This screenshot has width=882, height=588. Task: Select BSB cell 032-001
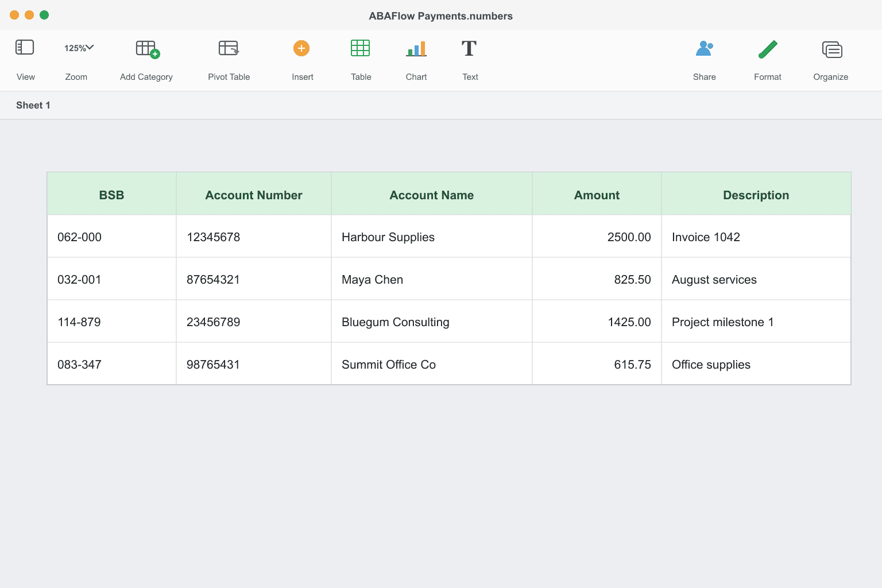111,279
